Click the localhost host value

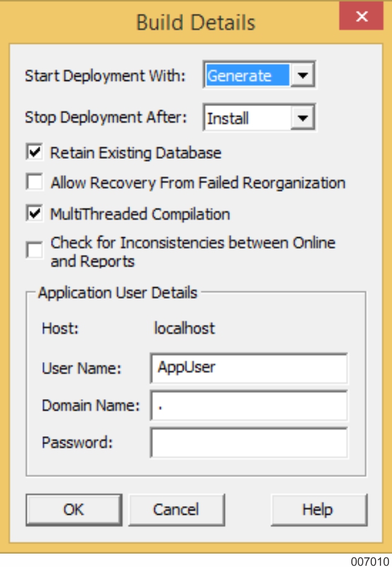[185, 329]
